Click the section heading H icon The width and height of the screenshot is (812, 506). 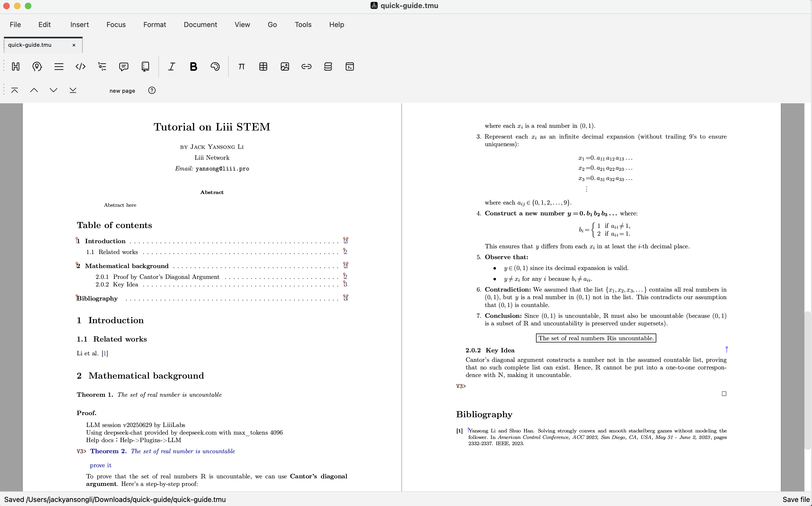tap(15, 66)
